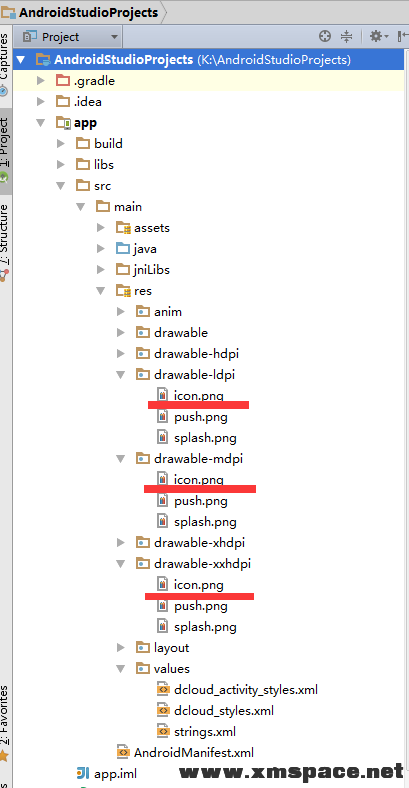Expand the .gradle folder

point(41,81)
